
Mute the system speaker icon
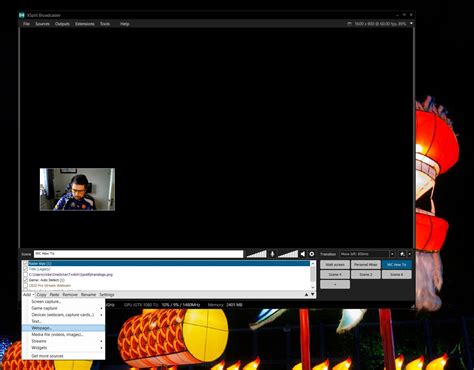pyautogui.click(x=303, y=254)
